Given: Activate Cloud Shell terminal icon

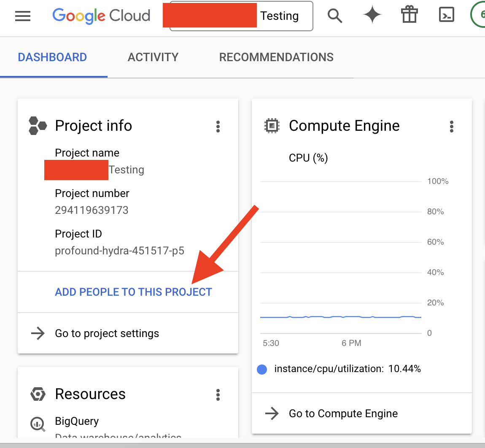Looking at the screenshot, I should pyautogui.click(x=447, y=15).
